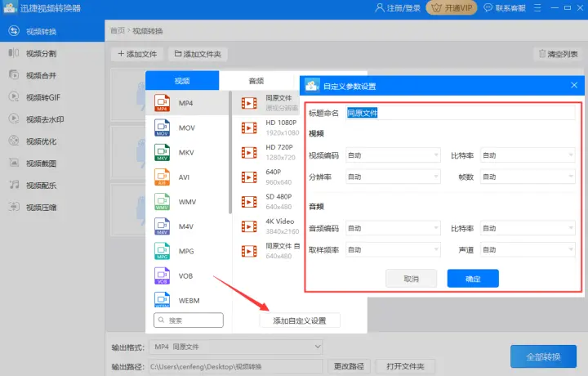Click 更改路径 button

(349, 366)
